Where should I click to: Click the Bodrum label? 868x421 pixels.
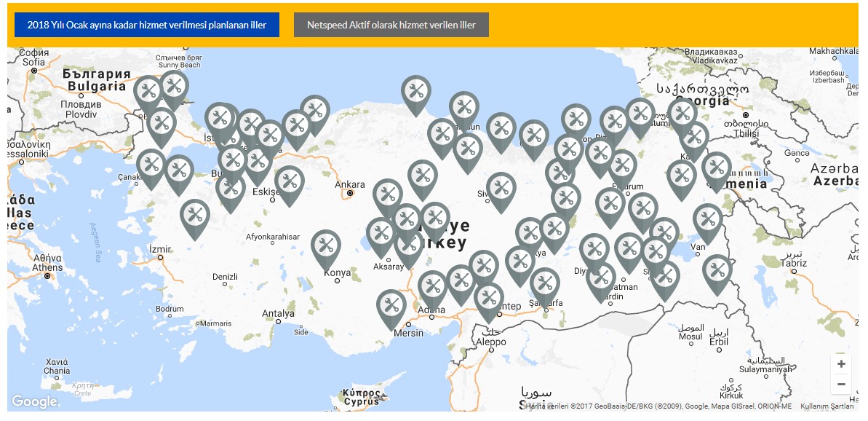click(x=170, y=309)
